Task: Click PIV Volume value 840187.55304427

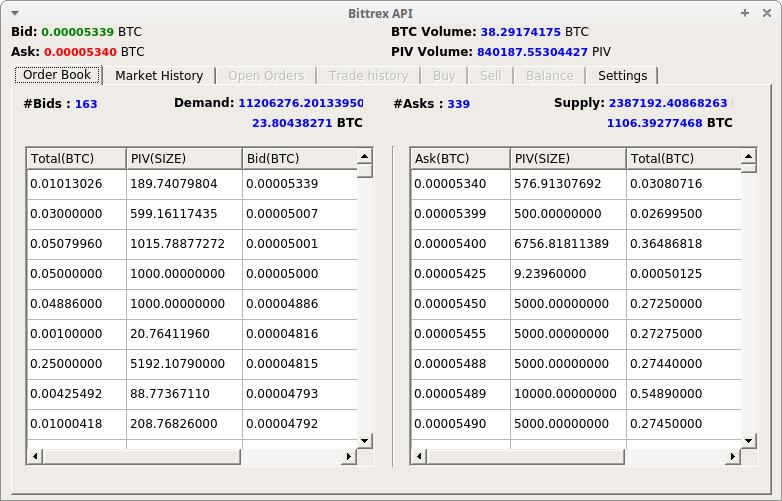Action: tap(532, 52)
